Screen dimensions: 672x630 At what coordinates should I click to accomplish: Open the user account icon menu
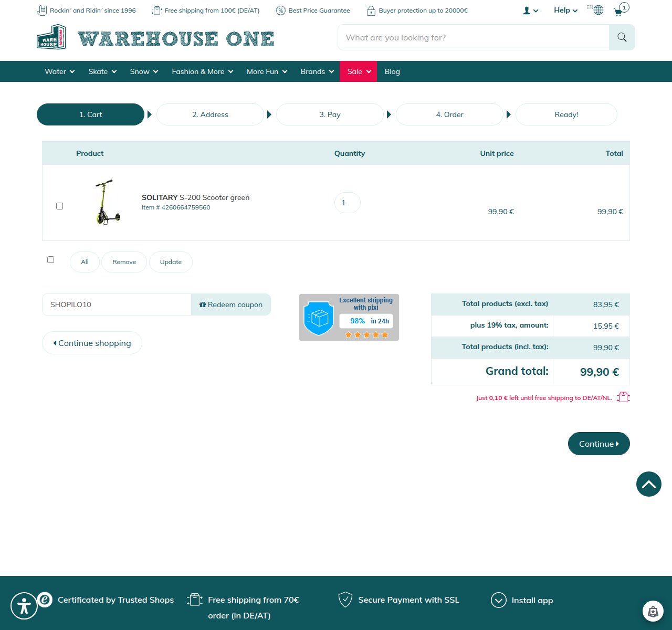531,10
